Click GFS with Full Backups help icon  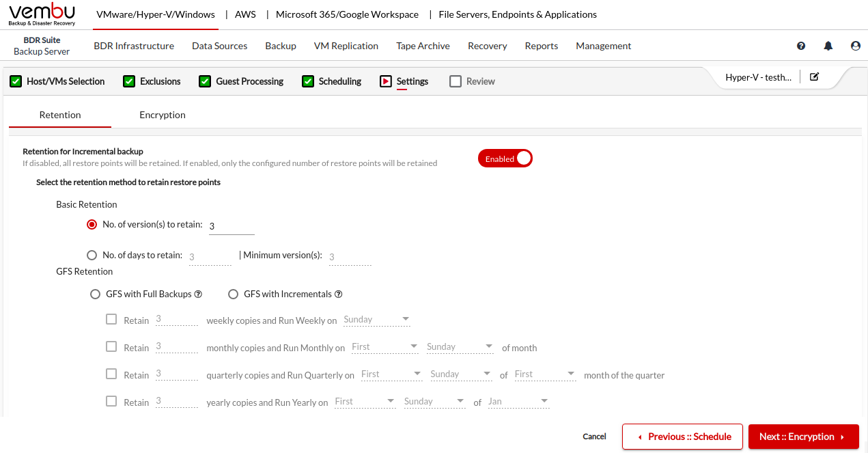(198, 294)
